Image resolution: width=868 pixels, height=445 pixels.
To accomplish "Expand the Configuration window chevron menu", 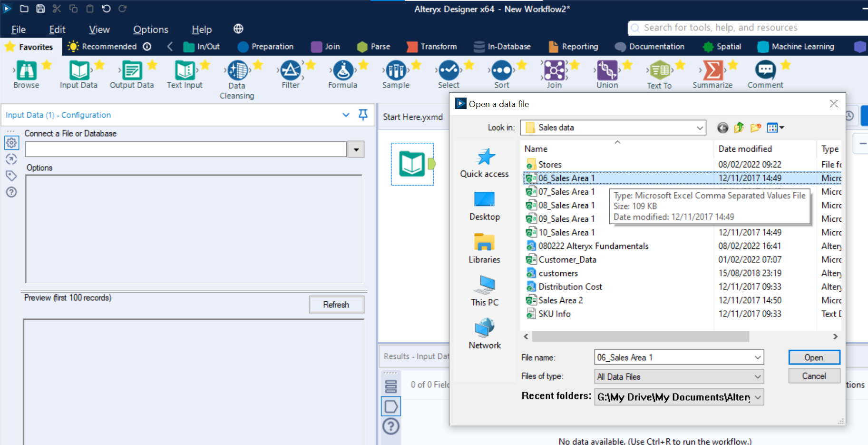I will [346, 115].
